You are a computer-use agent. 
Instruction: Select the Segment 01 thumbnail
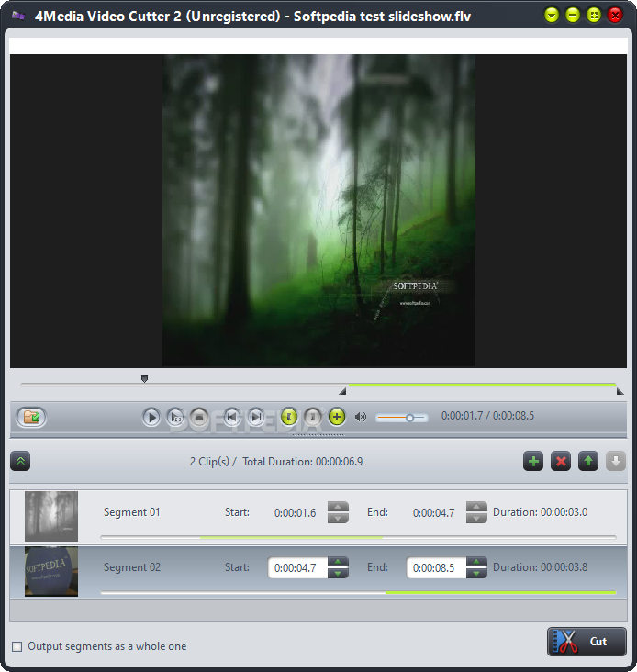click(x=51, y=517)
